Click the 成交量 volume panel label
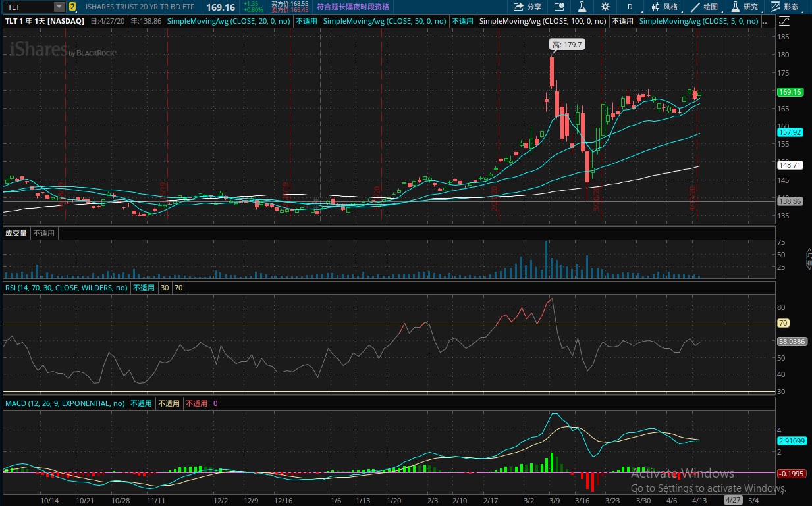812x506 pixels. [x=16, y=233]
